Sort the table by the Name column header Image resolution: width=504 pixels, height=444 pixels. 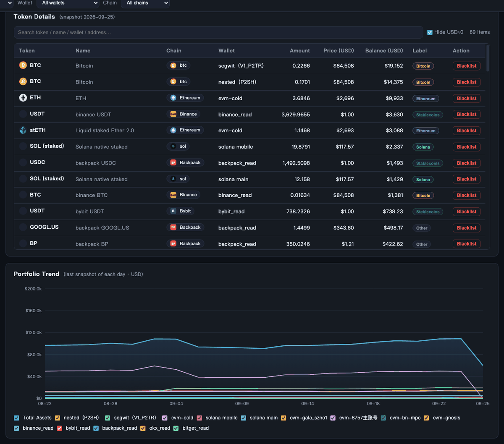tap(83, 50)
